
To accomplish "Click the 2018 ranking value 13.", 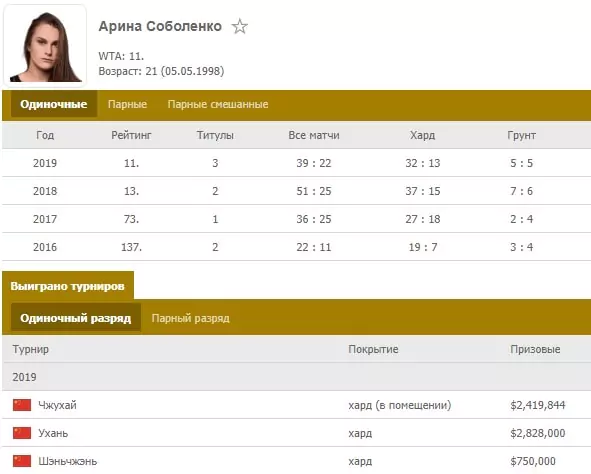I will click(131, 191).
